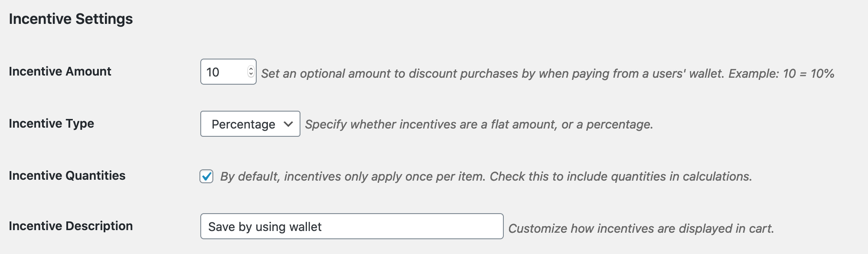Click the "Customize how incentives are displayed" help text

tap(641, 229)
